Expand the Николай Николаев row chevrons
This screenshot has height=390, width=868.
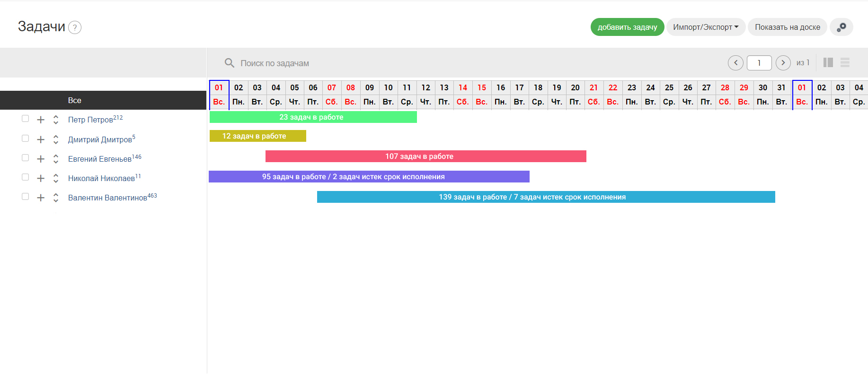[x=56, y=178]
